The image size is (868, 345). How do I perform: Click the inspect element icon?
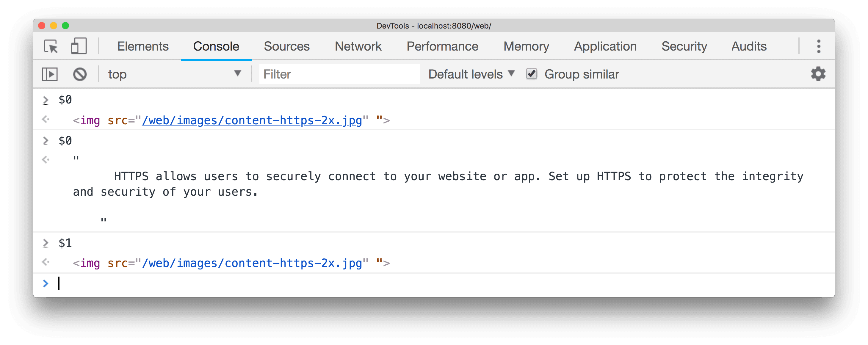tap(51, 46)
